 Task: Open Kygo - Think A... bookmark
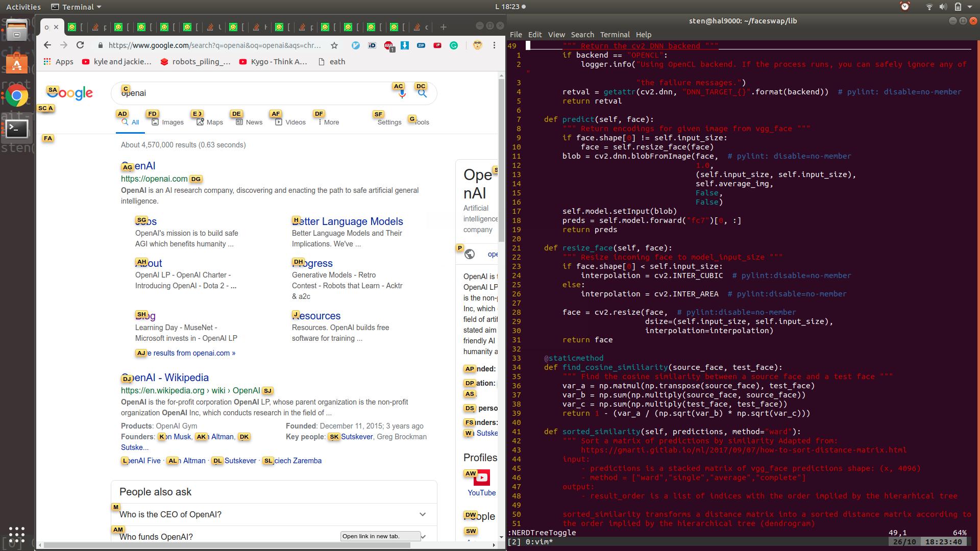pos(273,62)
